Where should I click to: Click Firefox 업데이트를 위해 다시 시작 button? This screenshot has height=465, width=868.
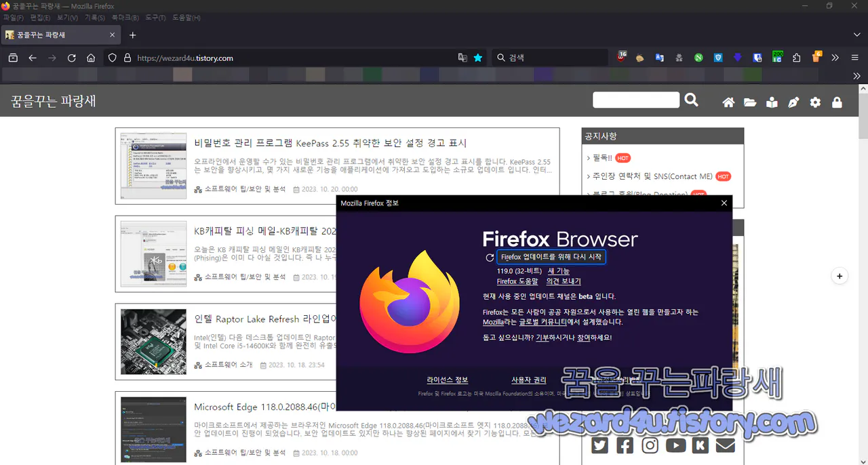[551, 256]
